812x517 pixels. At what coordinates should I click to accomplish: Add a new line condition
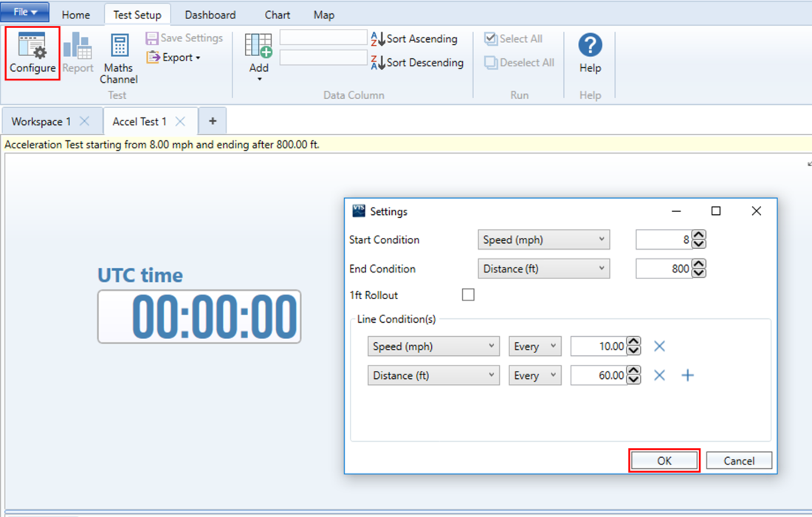[688, 376]
